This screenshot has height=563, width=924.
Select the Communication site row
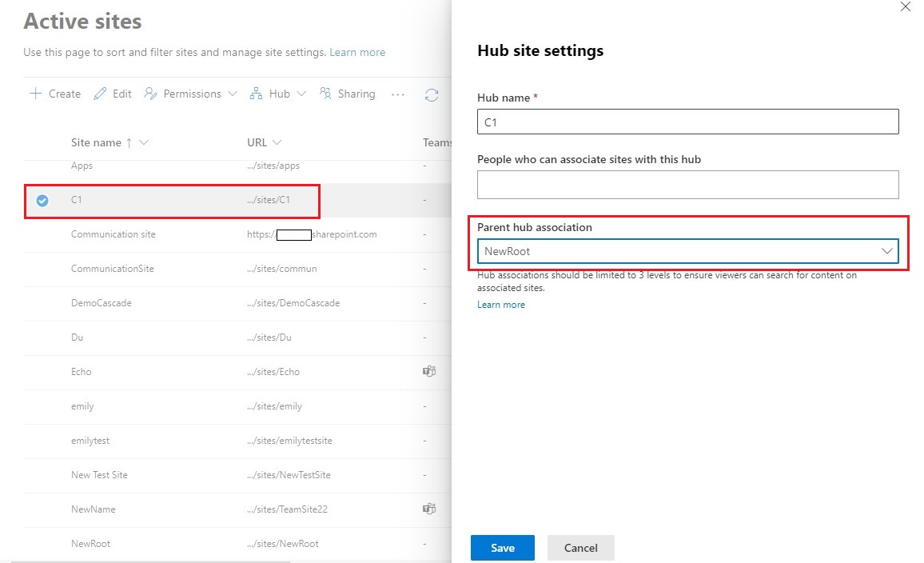(x=237, y=234)
